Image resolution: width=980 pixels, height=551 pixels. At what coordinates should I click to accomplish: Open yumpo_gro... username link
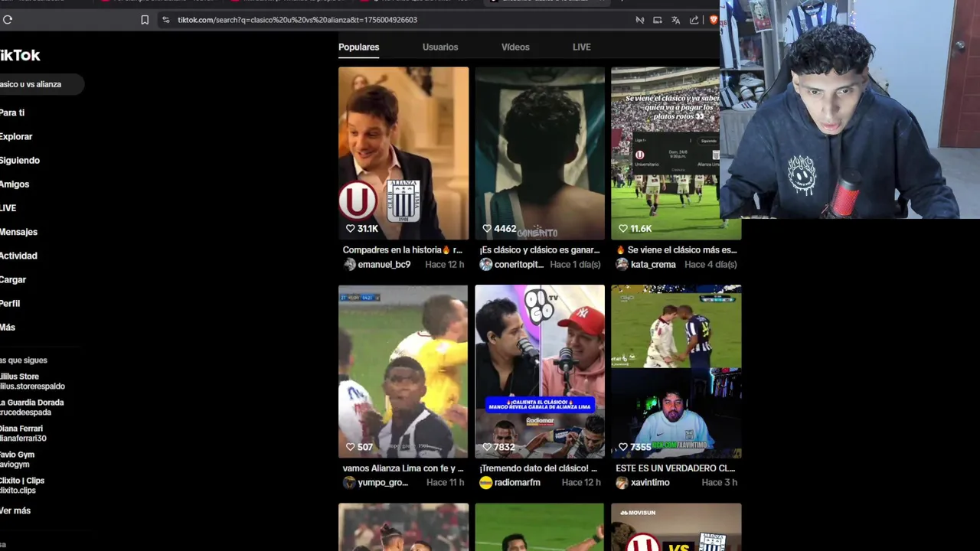[383, 482]
